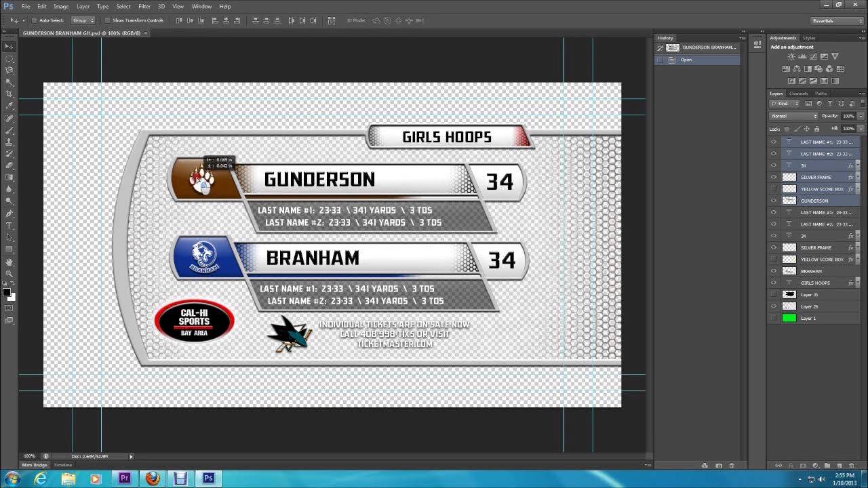Open the Window menu
This screenshot has width=868, height=488.
201,6
